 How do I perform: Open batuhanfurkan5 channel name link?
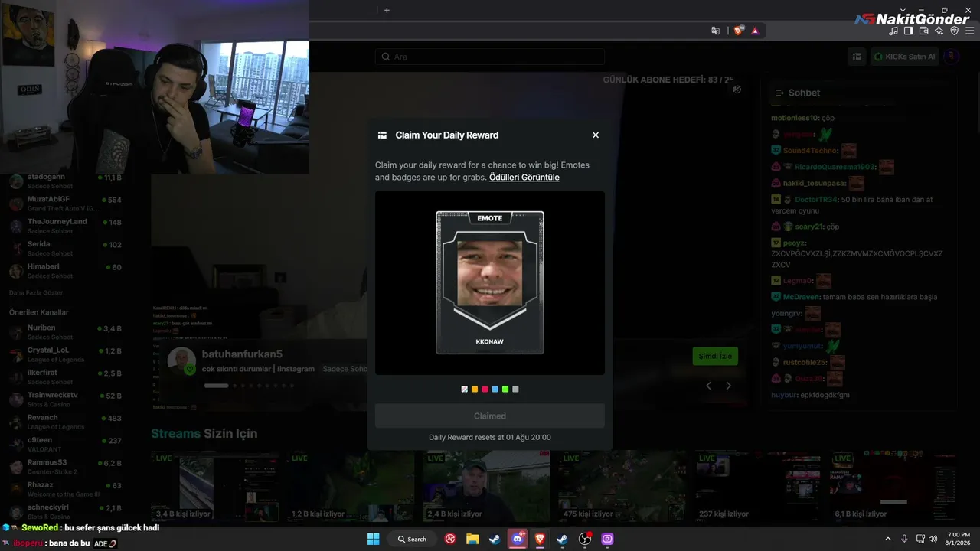coord(242,354)
